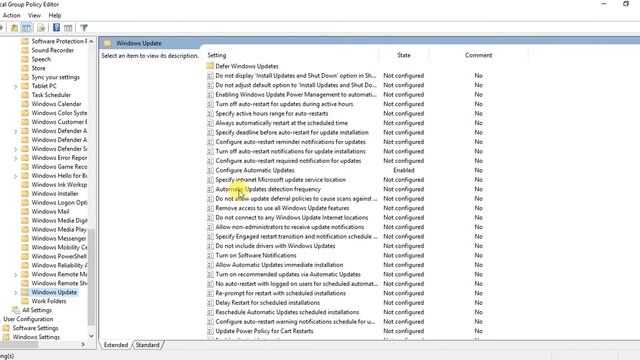Image resolution: width=640 pixels, height=360 pixels.
Task: Click the folder icon next to Task Scheduler
Action: point(25,95)
